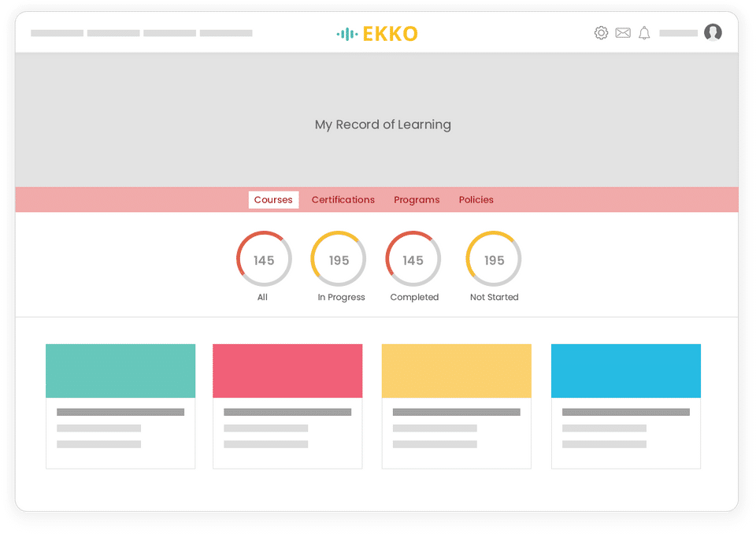
Task: Switch to the Policies tab
Action: coord(476,200)
